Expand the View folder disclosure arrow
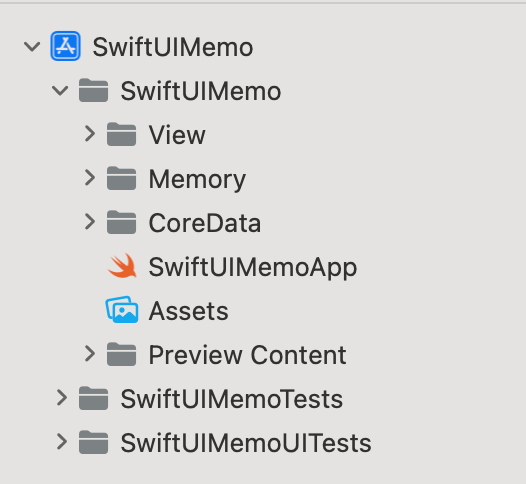Screen dimensions: 526x484 90,134
